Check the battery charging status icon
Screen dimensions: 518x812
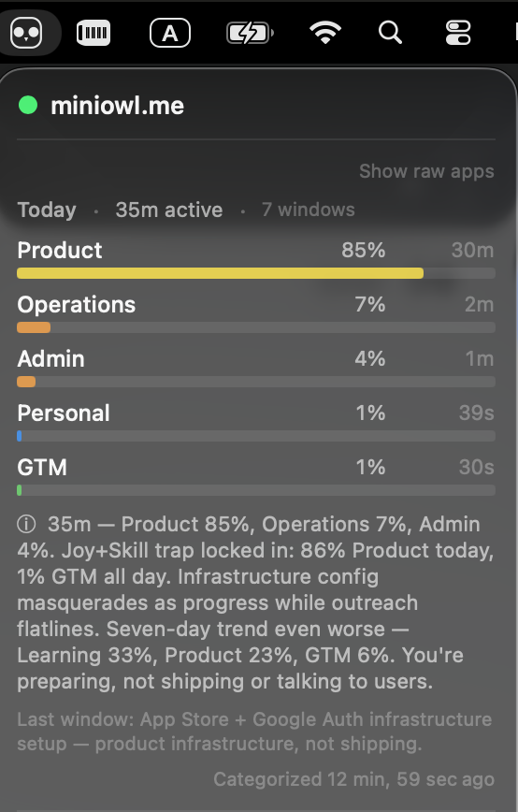coord(250,33)
